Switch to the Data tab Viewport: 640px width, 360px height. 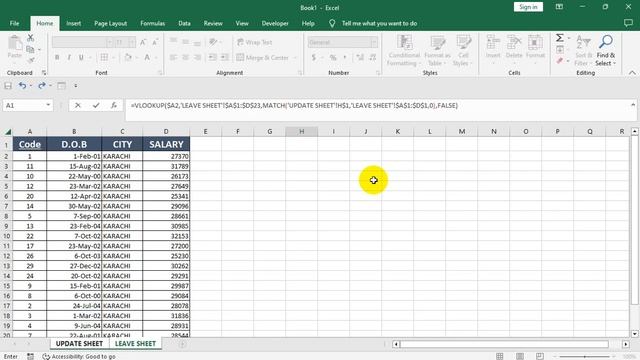pyautogui.click(x=184, y=24)
